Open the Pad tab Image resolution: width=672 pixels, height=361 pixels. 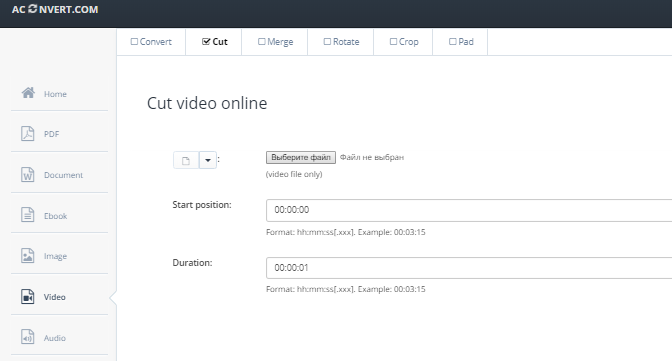point(461,42)
